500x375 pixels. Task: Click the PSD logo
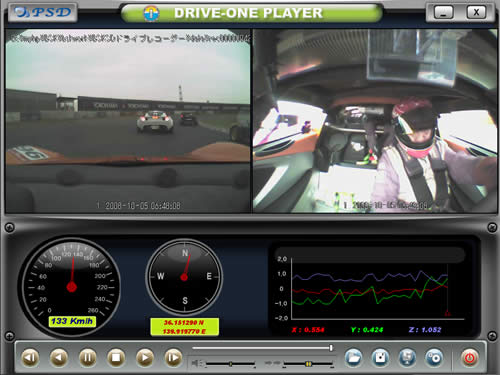click(x=43, y=12)
